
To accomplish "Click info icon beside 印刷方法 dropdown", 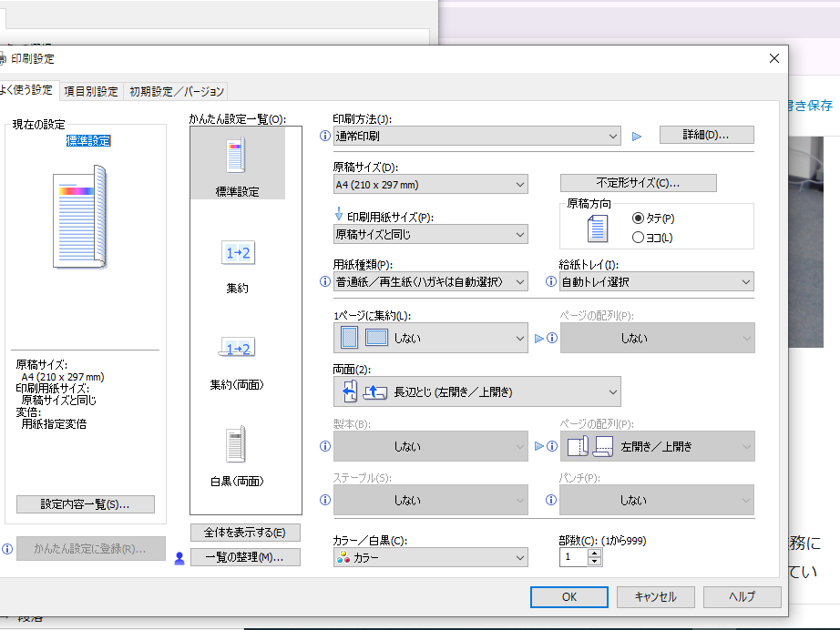I will 325,137.
